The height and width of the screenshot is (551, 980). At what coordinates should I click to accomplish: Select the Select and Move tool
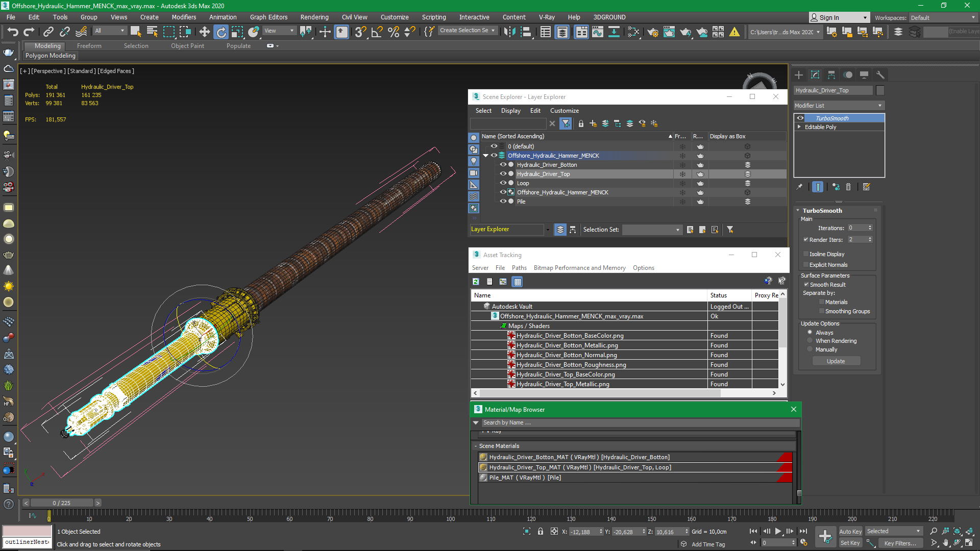point(204,32)
